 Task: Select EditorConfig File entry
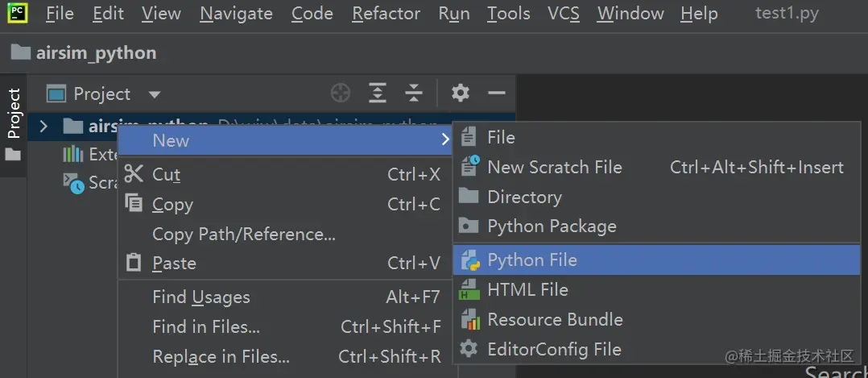pos(554,349)
